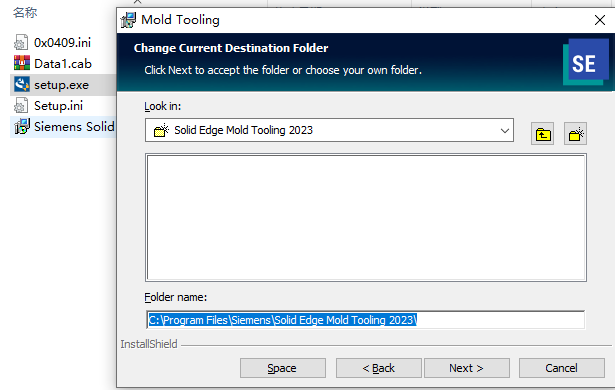Click the SE Solid Edge logo
The image size is (615, 390).
pos(585,62)
